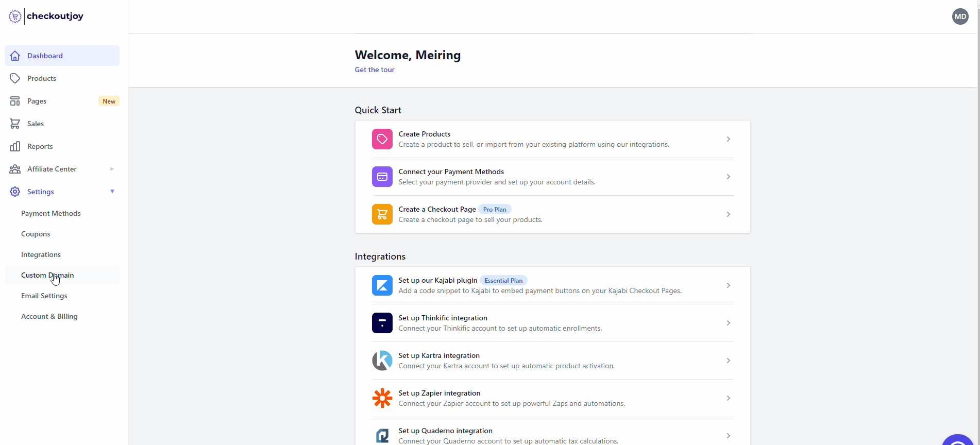Click the blue Kajabi plugin icon
The height and width of the screenshot is (445, 980).
pos(382,285)
